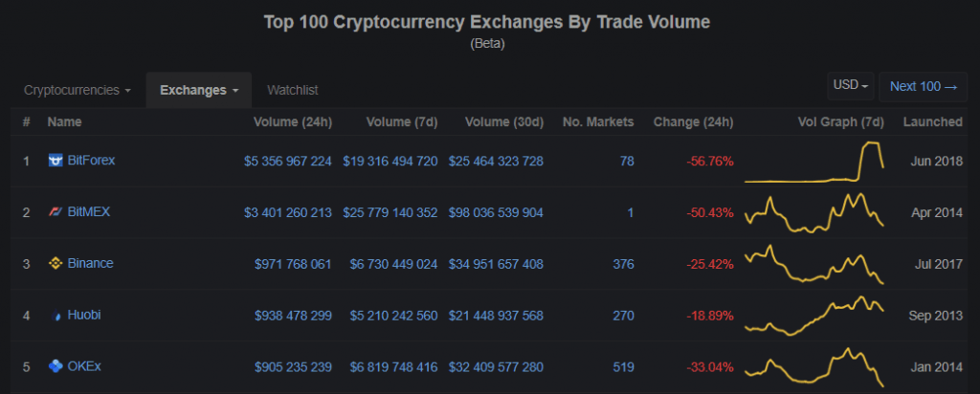This screenshot has width=980, height=394.
Task: Open the BitForex exchange link
Action: 91,161
